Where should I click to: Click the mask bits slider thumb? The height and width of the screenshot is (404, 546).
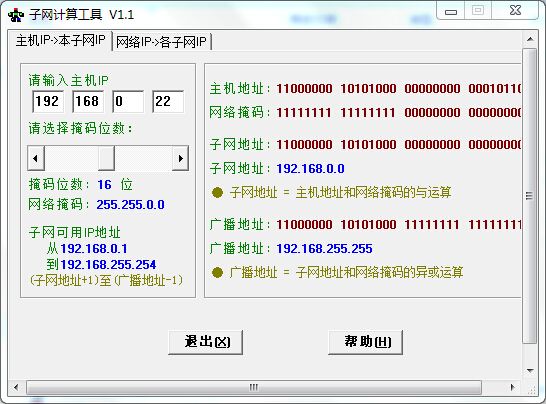[x=106, y=158]
